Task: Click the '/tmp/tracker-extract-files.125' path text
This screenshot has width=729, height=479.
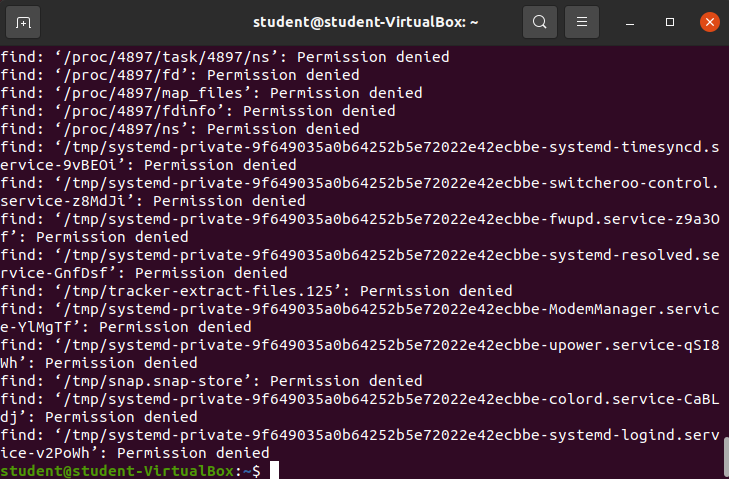Action: pyautogui.click(x=197, y=291)
